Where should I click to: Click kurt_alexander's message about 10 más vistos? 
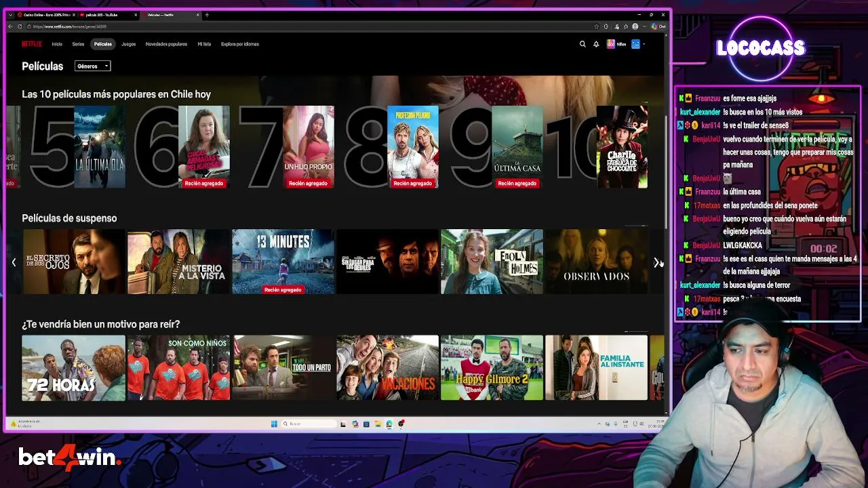(763, 112)
